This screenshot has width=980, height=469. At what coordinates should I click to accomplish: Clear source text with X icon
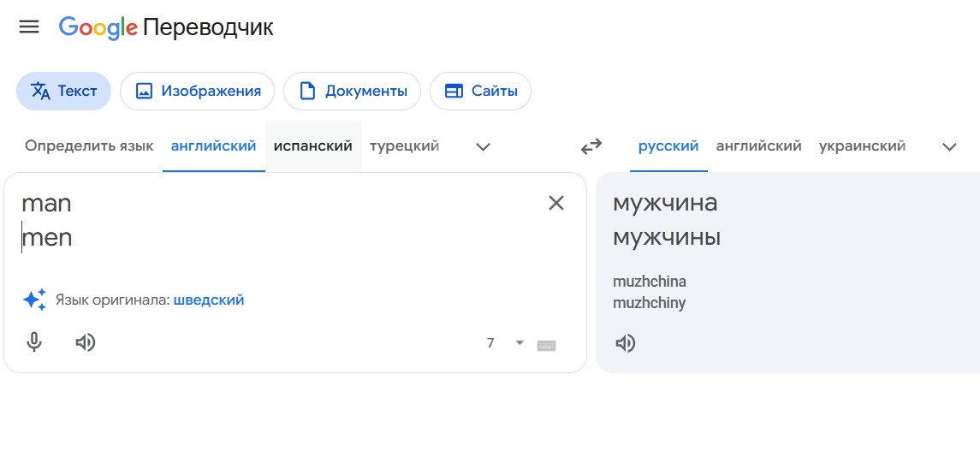click(x=555, y=203)
